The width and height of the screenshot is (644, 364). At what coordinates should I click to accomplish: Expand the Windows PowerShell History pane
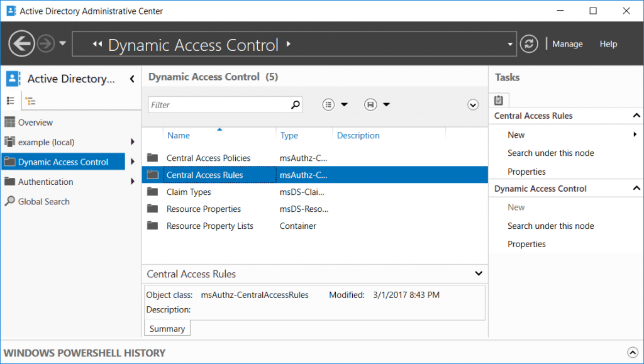[x=633, y=353]
